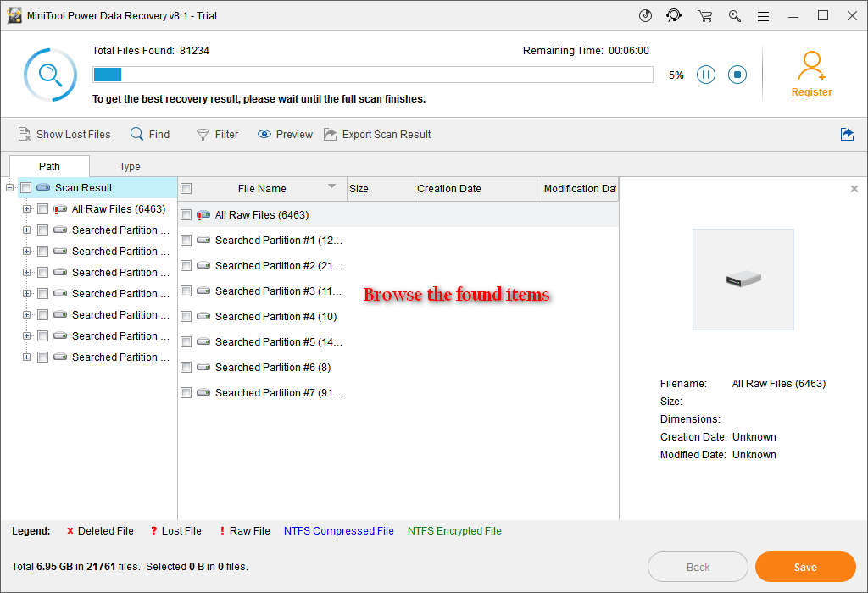Screen dimensions: 868x593
Task: Tick the Scan Result checkbox in the tree
Action: pos(25,188)
